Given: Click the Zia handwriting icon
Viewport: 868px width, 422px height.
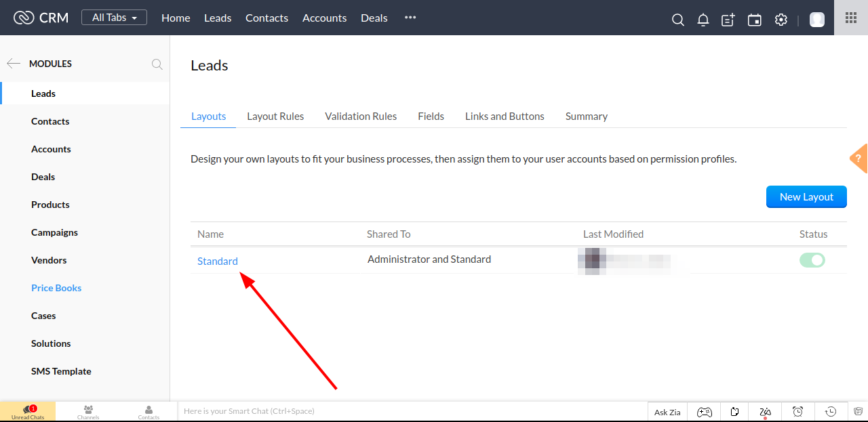Looking at the screenshot, I should click(766, 412).
